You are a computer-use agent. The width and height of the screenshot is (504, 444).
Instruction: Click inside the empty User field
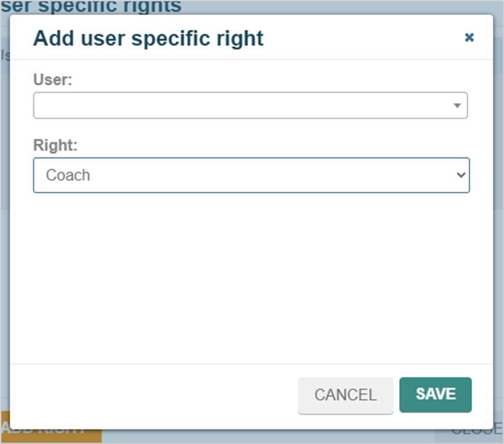tap(250, 106)
